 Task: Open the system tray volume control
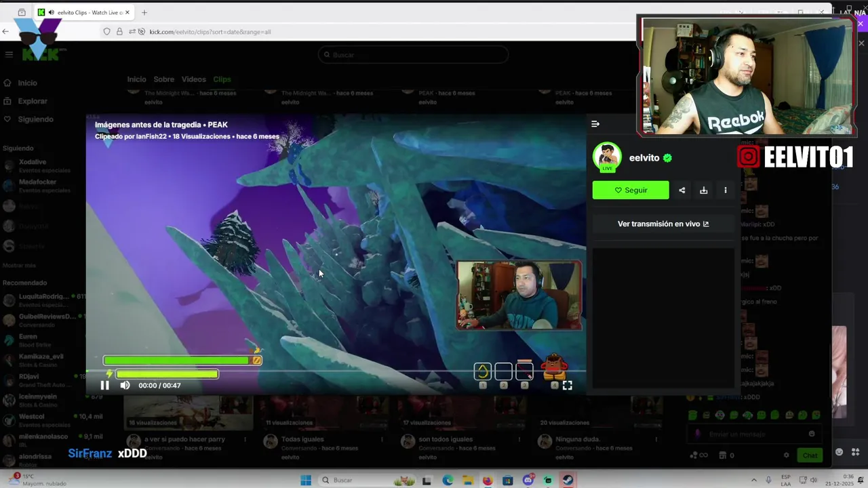point(813,481)
